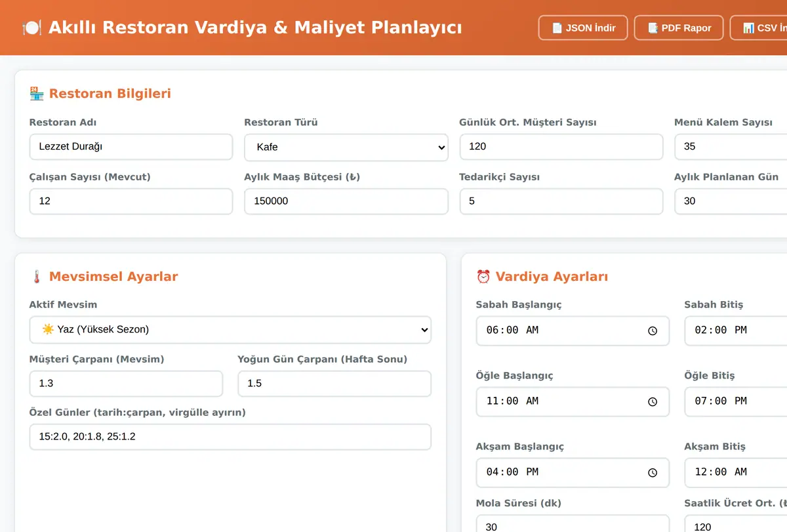Click the Yoğun Gün Çarpanı input
The width and height of the screenshot is (787, 532).
334,383
